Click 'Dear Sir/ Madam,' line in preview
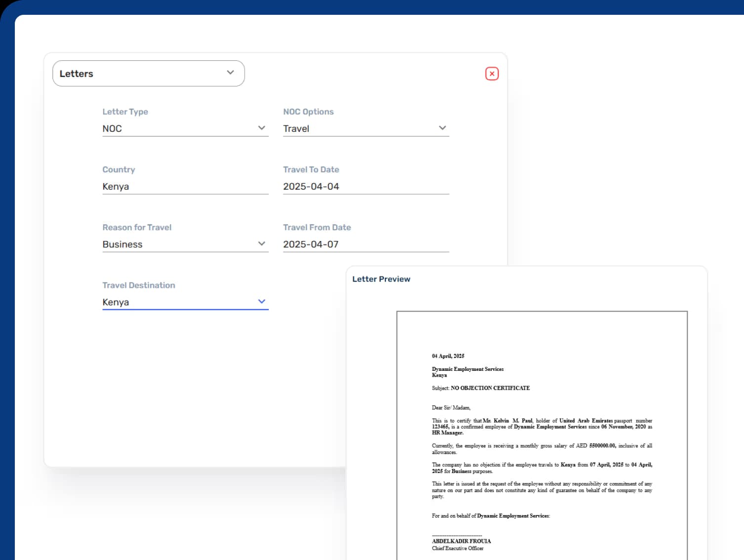744x560 pixels. coord(451,408)
